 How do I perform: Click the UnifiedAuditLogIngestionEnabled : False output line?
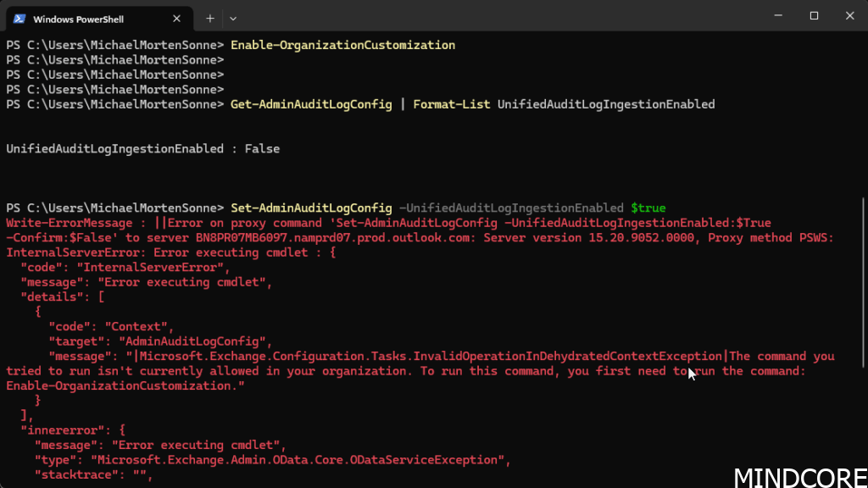142,148
